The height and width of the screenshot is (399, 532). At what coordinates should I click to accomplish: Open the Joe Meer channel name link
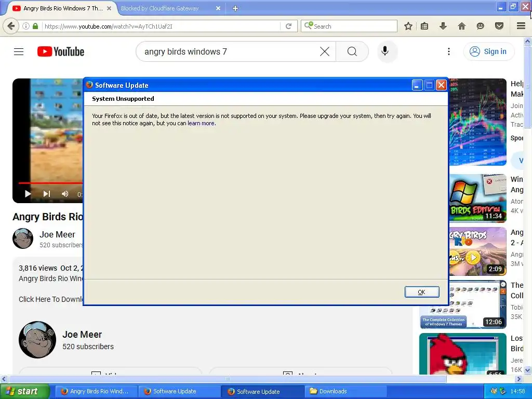point(57,234)
